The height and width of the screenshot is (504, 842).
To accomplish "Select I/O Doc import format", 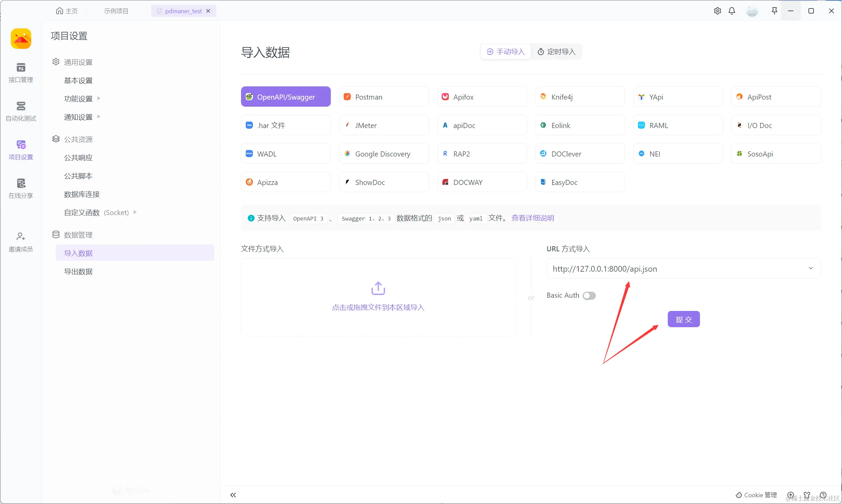I will tap(776, 125).
